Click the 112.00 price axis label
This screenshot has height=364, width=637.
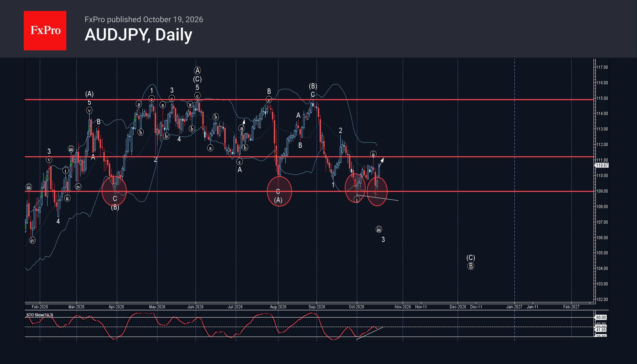tap(602, 145)
